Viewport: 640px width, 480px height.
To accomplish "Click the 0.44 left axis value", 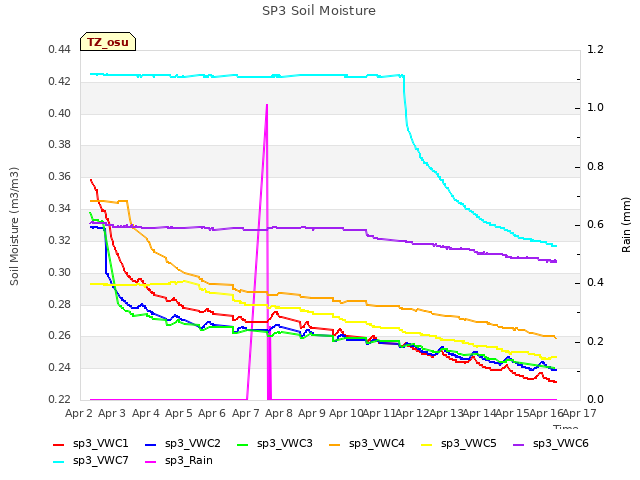I will point(60,49).
